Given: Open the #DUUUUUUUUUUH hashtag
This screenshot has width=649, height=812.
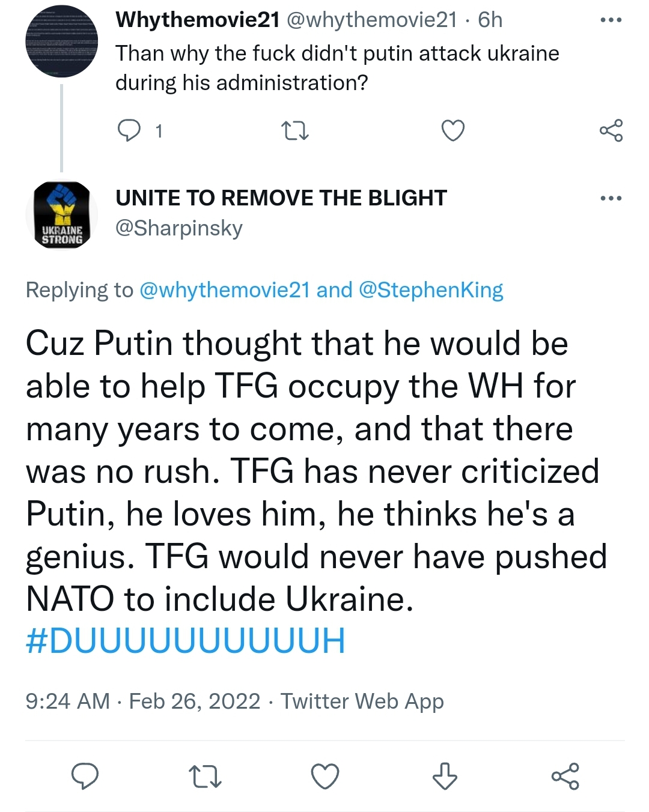Looking at the screenshot, I should point(186,641).
